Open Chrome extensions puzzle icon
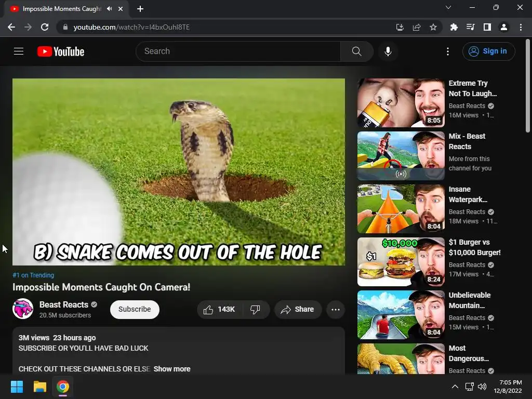The width and height of the screenshot is (532, 399). click(454, 27)
